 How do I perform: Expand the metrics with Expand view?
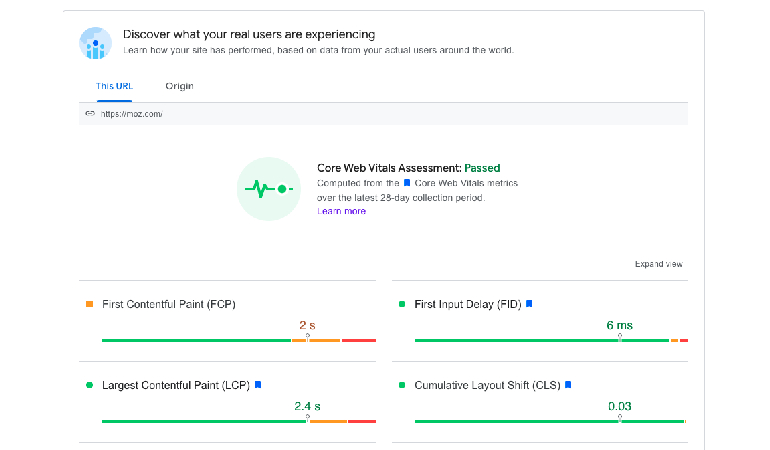pyautogui.click(x=658, y=264)
